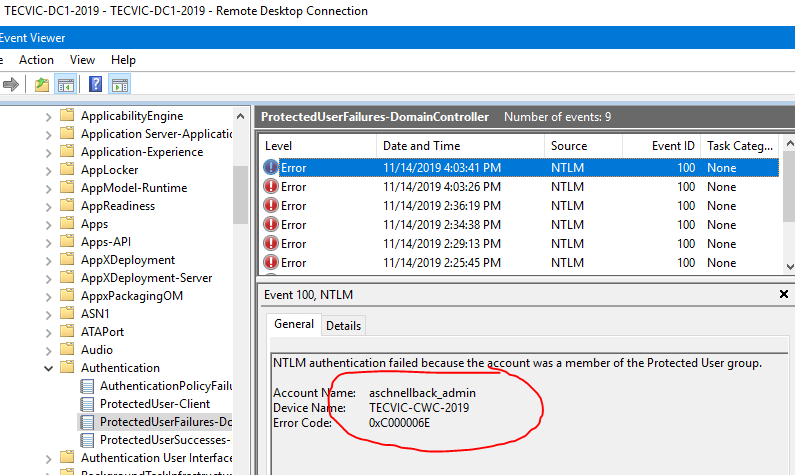Click the ApplicabilityEngine folder icon
Screen dimensions: 795x475
tap(67, 115)
